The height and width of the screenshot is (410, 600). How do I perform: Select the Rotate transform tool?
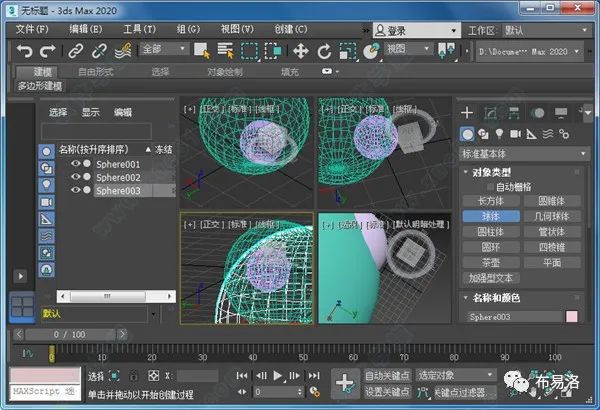click(324, 50)
